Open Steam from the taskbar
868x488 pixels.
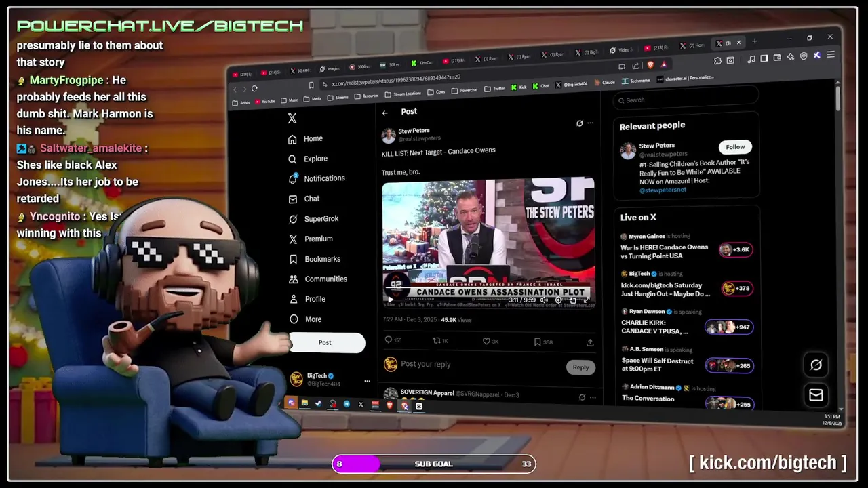pyautogui.click(x=318, y=404)
